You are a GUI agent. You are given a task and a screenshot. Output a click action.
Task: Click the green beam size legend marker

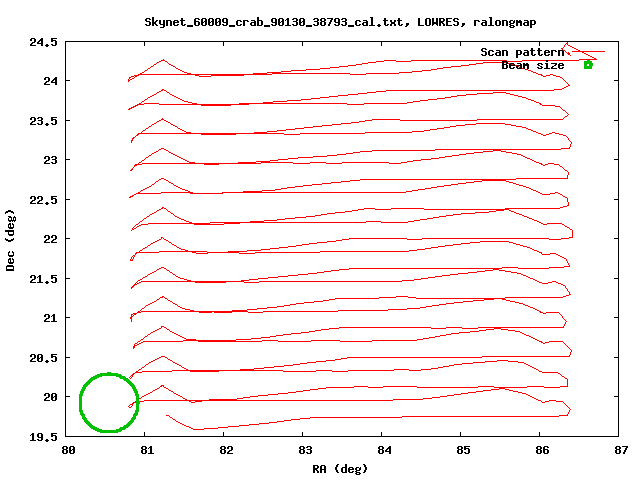pos(588,65)
